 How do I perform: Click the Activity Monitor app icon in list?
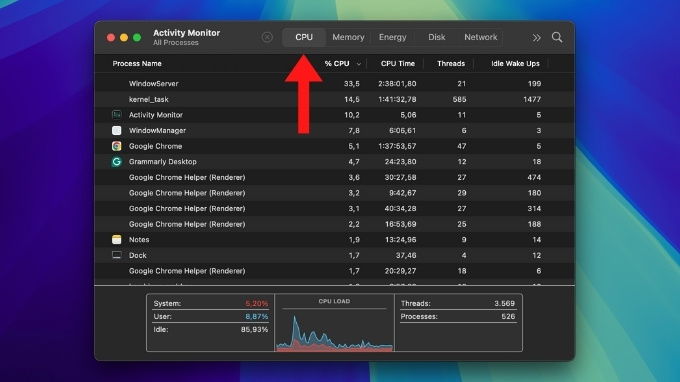pos(117,115)
